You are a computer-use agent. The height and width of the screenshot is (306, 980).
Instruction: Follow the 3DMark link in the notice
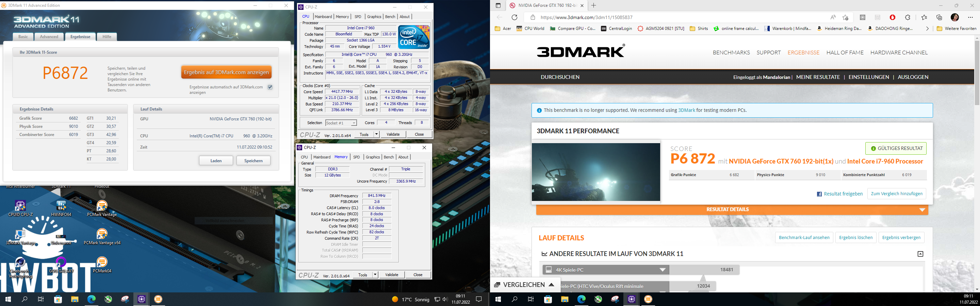686,110
